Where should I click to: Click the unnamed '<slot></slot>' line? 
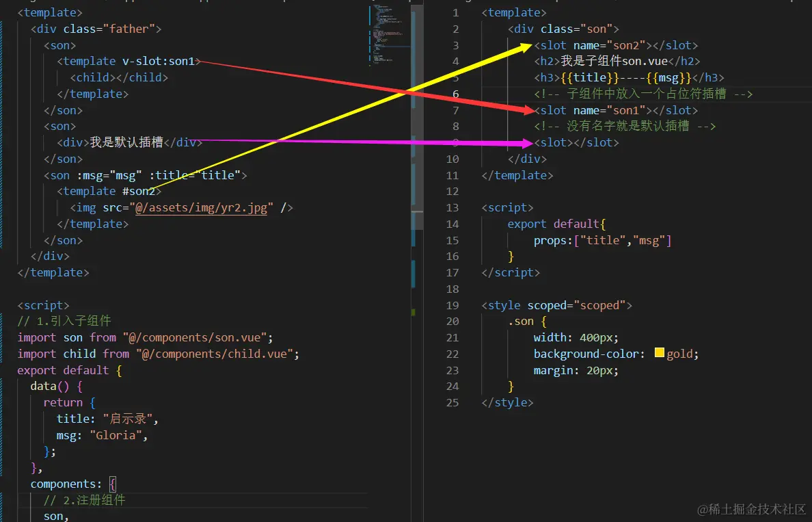pos(576,142)
